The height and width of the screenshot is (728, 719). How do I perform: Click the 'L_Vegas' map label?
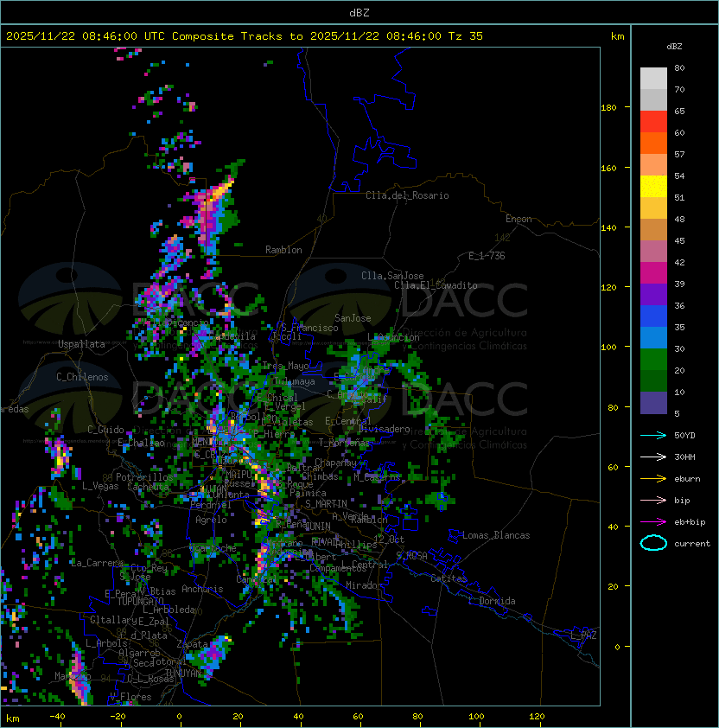point(100,486)
